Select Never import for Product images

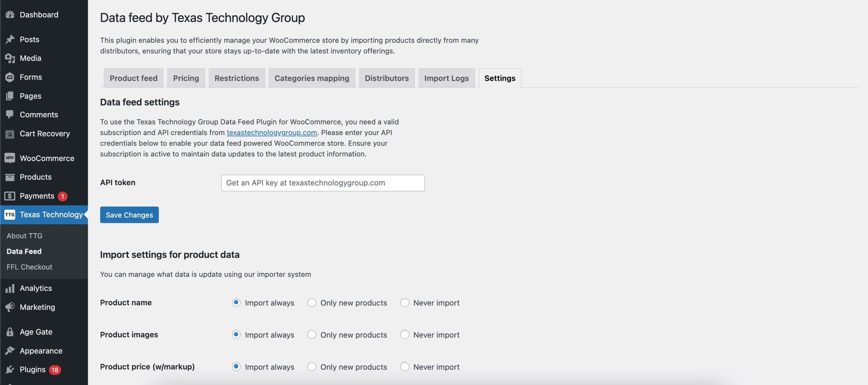[405, 335]
